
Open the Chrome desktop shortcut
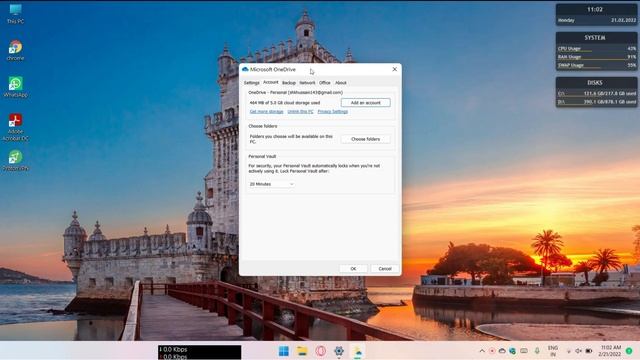(16, 50)
